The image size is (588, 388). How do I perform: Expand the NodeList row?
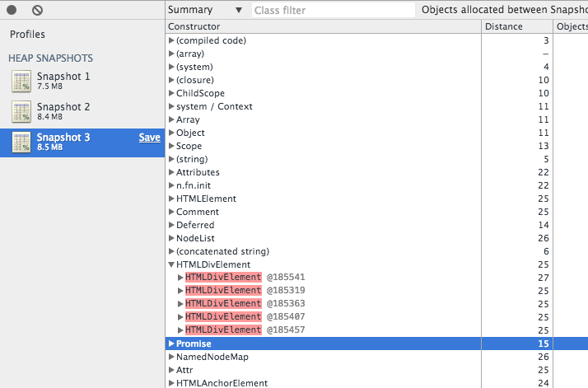click(171, 238)
